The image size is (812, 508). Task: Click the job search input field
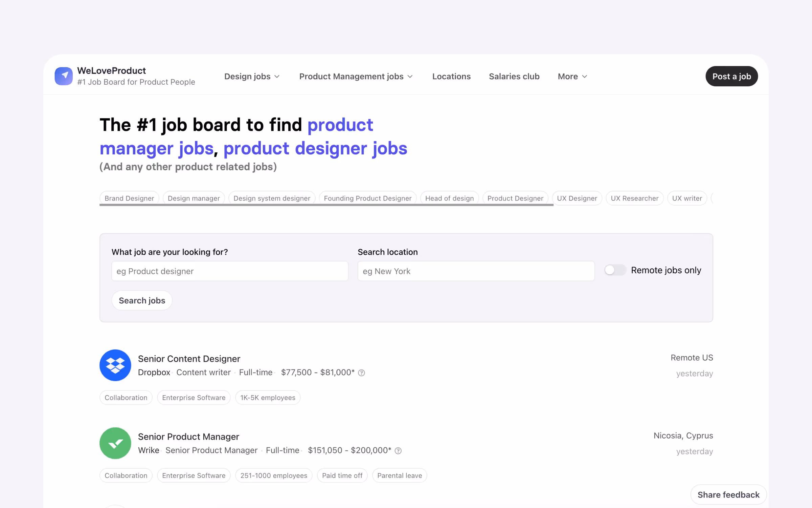(x=230, y=271)
